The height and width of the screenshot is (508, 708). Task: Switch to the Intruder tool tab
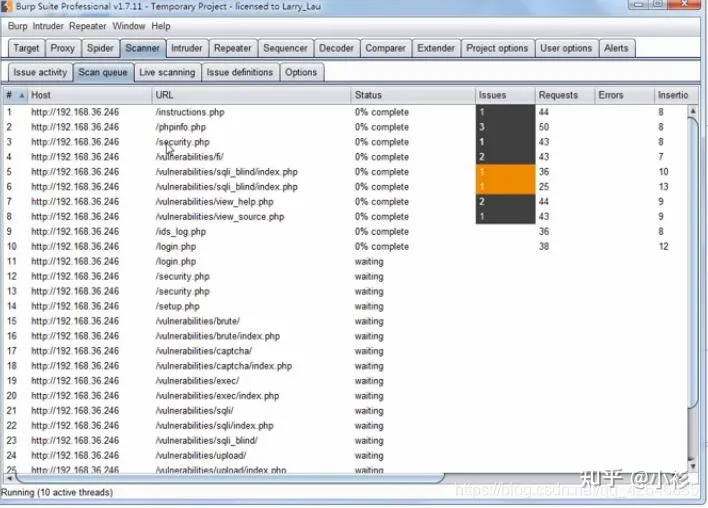tap(186, 48)
